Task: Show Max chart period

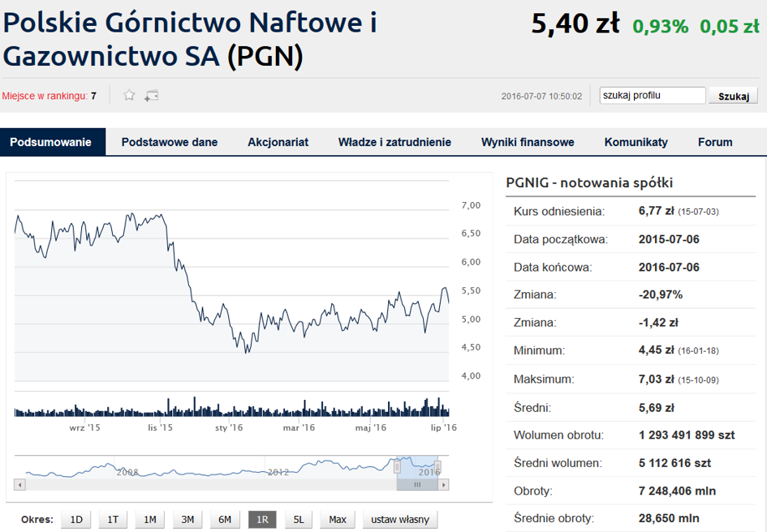Action: [x=338, y=519]
